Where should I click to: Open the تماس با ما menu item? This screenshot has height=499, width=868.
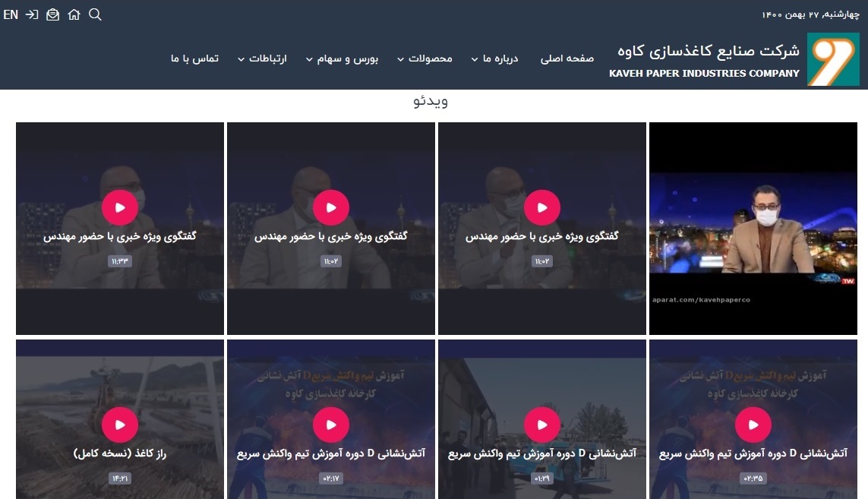click(x=194, y=58)
